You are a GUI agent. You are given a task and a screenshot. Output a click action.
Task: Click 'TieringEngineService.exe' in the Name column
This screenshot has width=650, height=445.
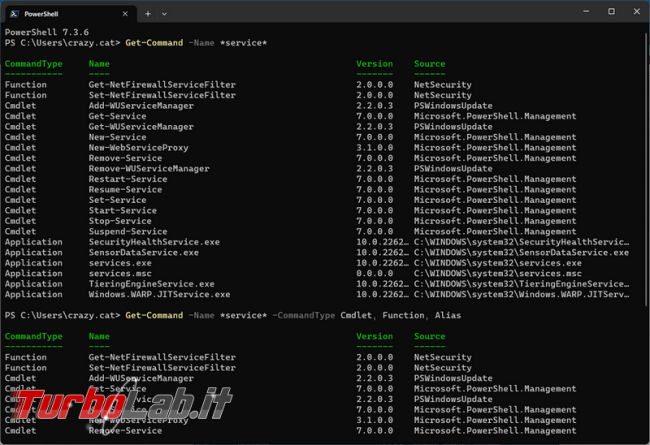(151, 284)
